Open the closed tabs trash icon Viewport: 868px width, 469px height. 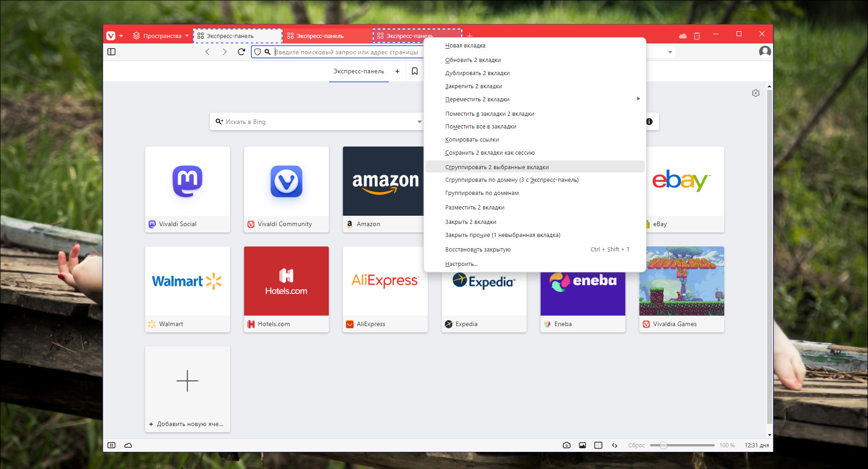(x=697, y=36)
